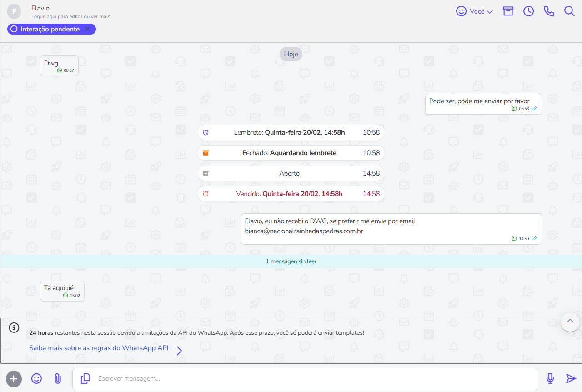
Task: Select the Vencido reminder entry
Action: coord(291,194)
